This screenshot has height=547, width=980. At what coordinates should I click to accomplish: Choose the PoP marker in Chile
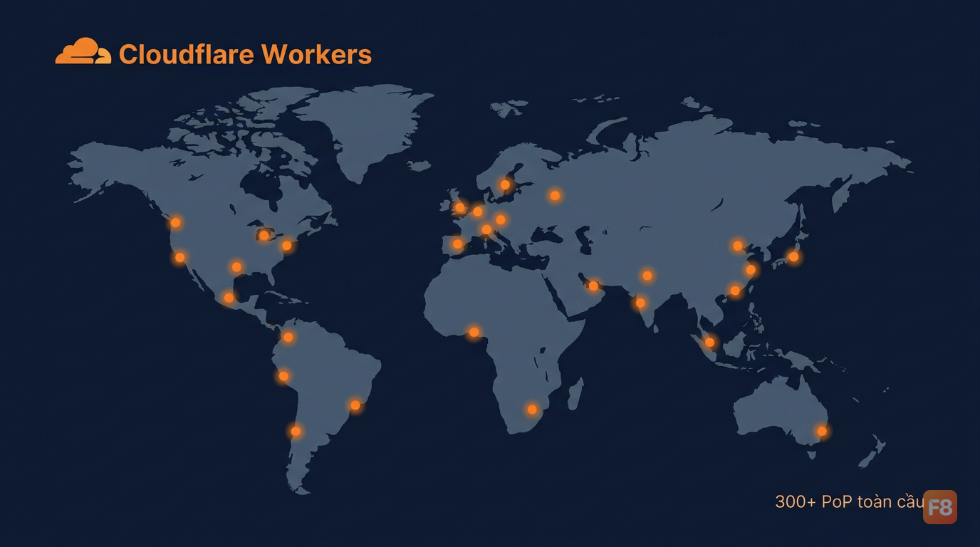(x=296, y=431)
